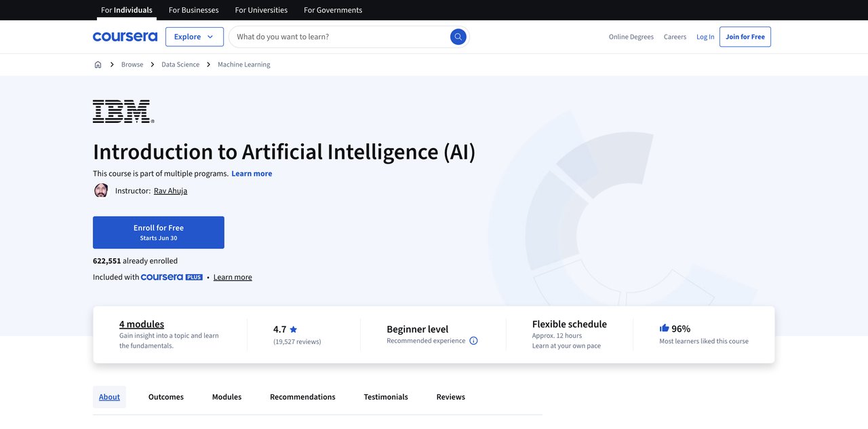
Task: Open Online Degrees link
Action: tap(631, 37)
